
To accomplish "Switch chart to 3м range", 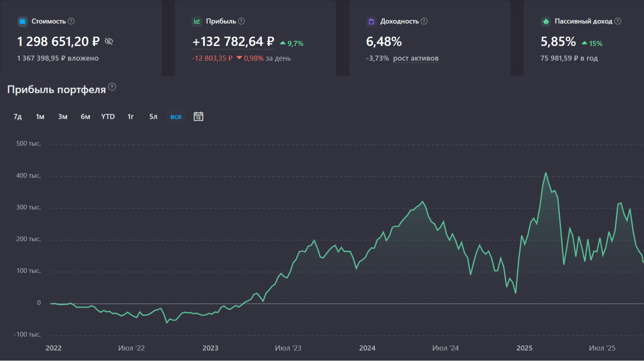I will pyautogui.click(x=63, y=117).
